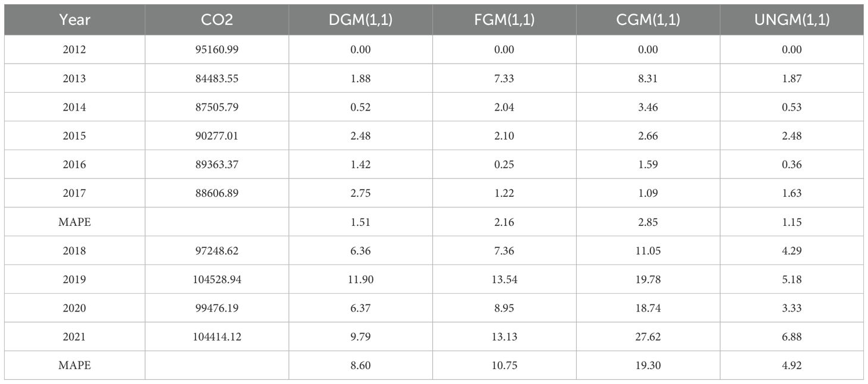Select UNGM MAPE value 1.15
868x384 pixels.
click(x=792, y=222)
